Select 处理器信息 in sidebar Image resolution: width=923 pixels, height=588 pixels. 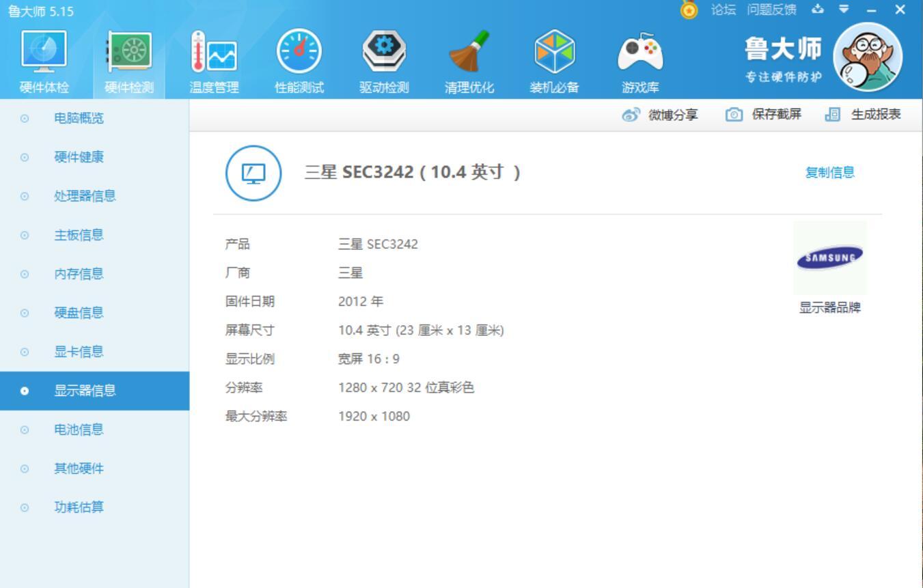click(x=94, y=196)
